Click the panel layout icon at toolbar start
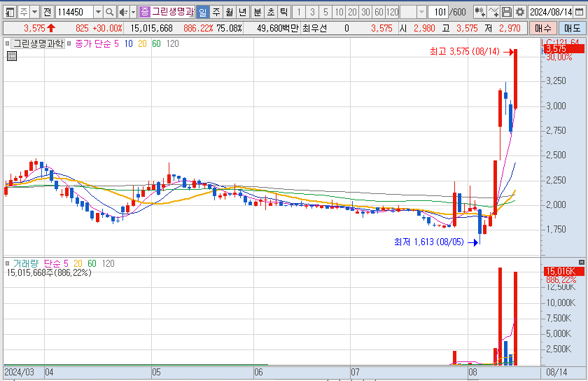 pos(10,12)
